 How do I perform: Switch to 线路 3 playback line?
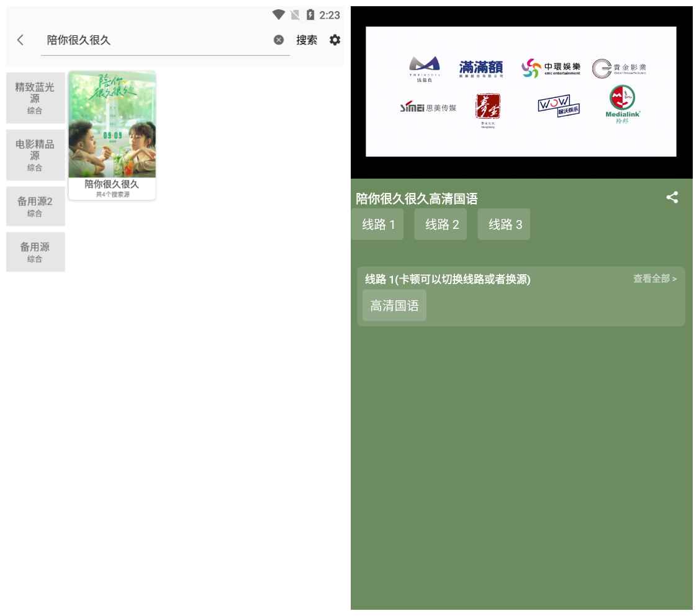pos(503,224)
